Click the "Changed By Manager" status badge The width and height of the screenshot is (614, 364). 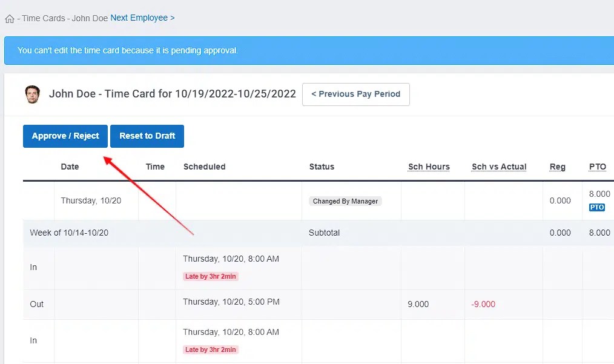coord(345,200)
